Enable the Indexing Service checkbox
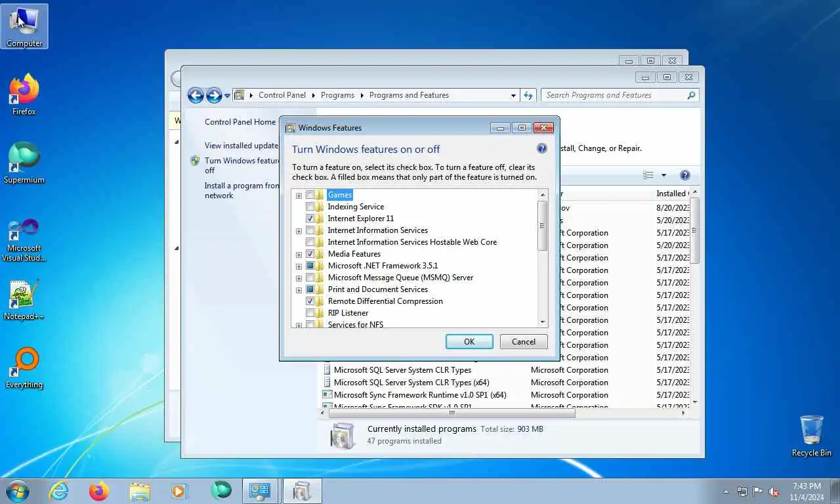This screenshot has width=840, height=504. coord(310,207)
